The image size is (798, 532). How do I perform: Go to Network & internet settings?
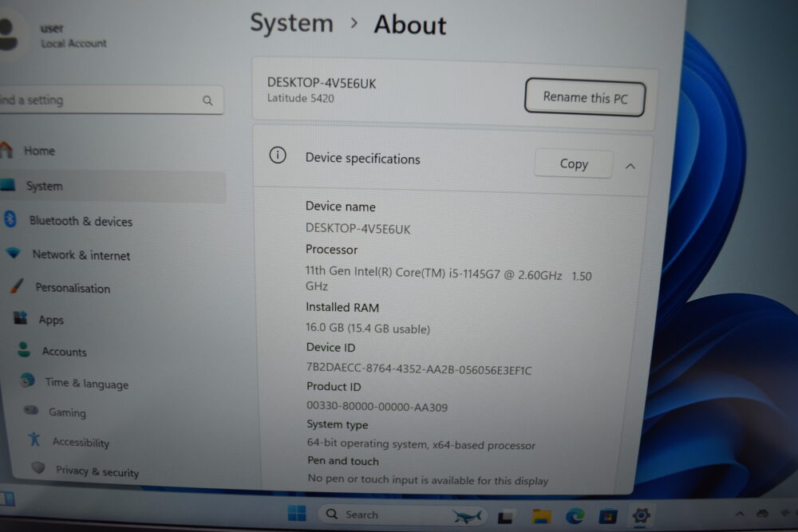[81, 254]
